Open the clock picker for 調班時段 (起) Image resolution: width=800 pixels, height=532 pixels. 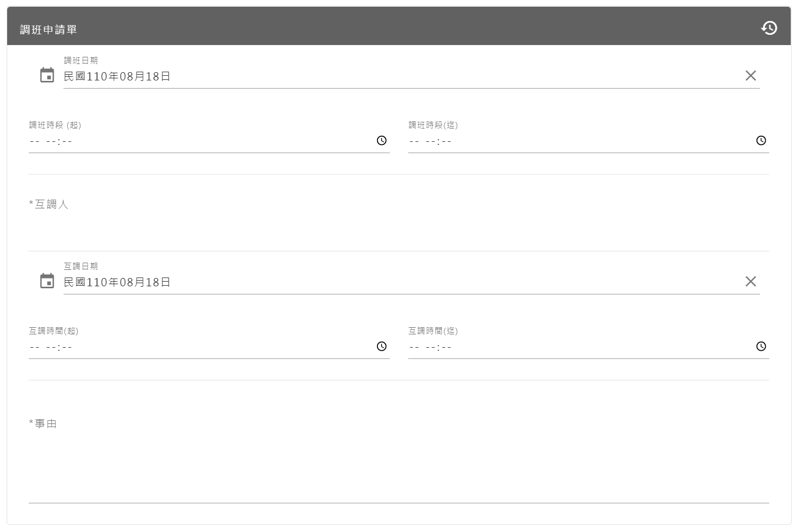click(x=382, y=141)
